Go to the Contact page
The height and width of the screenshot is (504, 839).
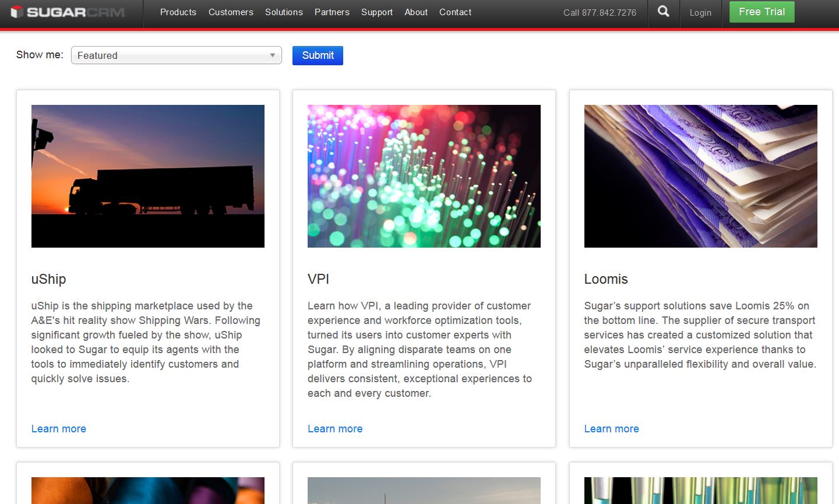[456, 12]
